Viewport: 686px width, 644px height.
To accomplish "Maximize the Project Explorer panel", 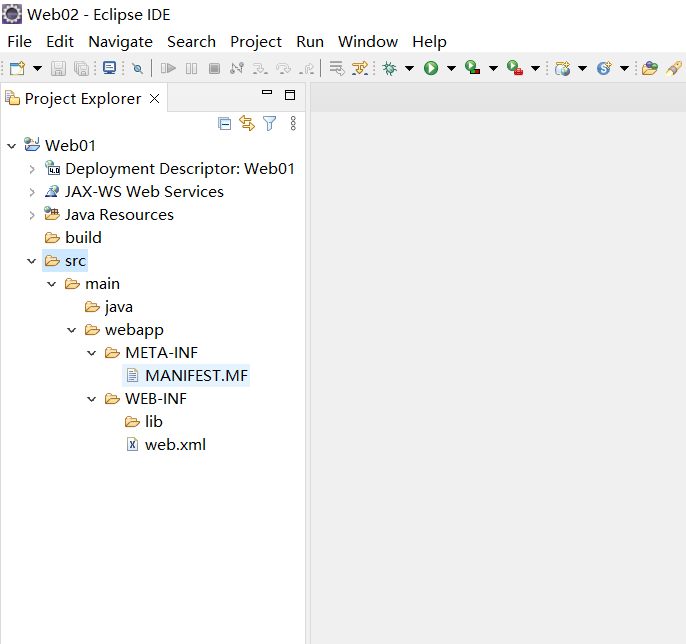I will pos(290,95).
